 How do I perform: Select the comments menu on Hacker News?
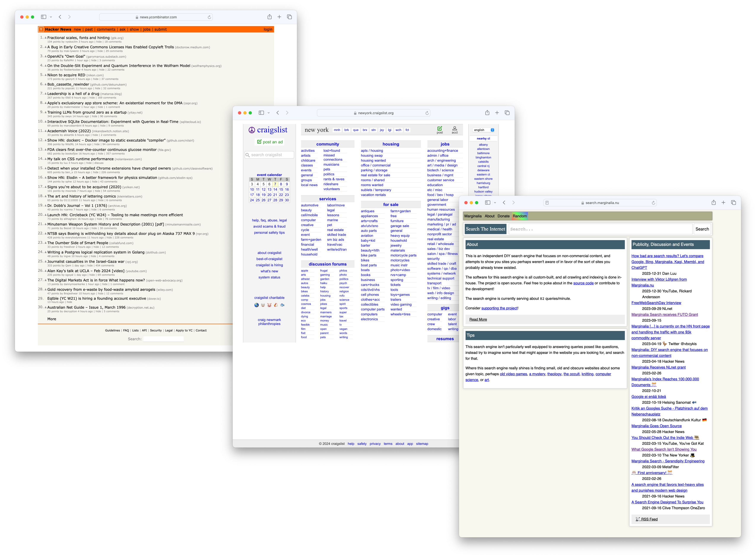point(106,29)
